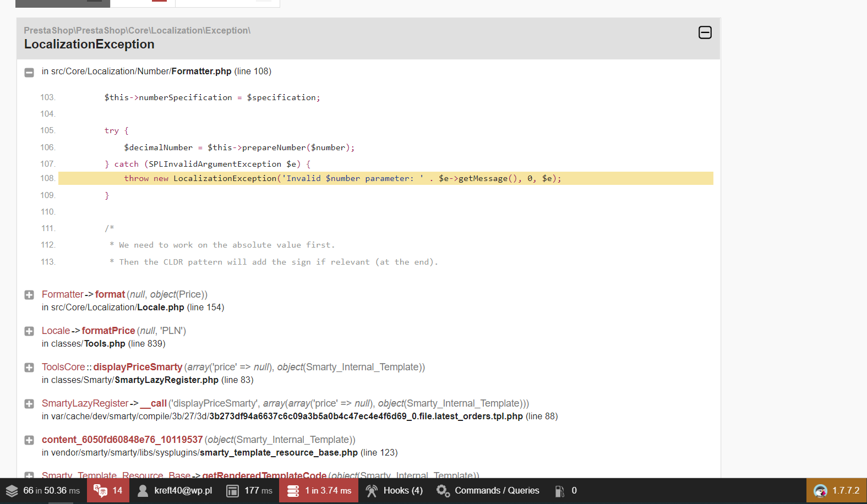
Task: Open the toolbar panel showing count 0
Action: [566, 490]
